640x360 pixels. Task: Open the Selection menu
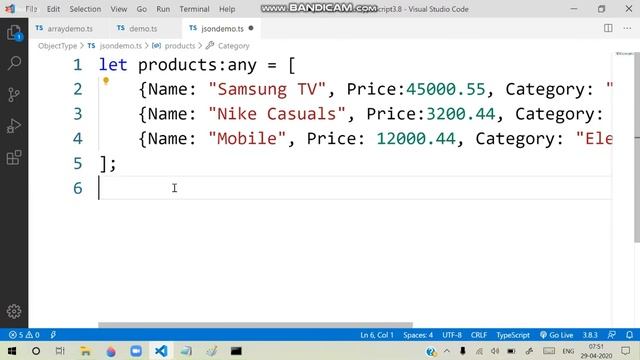coord(85,9)
